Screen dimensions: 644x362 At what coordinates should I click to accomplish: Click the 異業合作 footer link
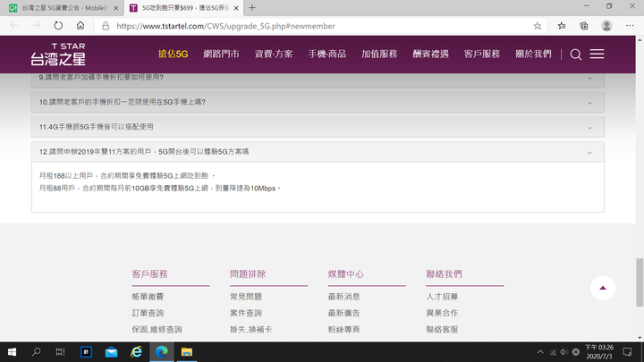442,313
